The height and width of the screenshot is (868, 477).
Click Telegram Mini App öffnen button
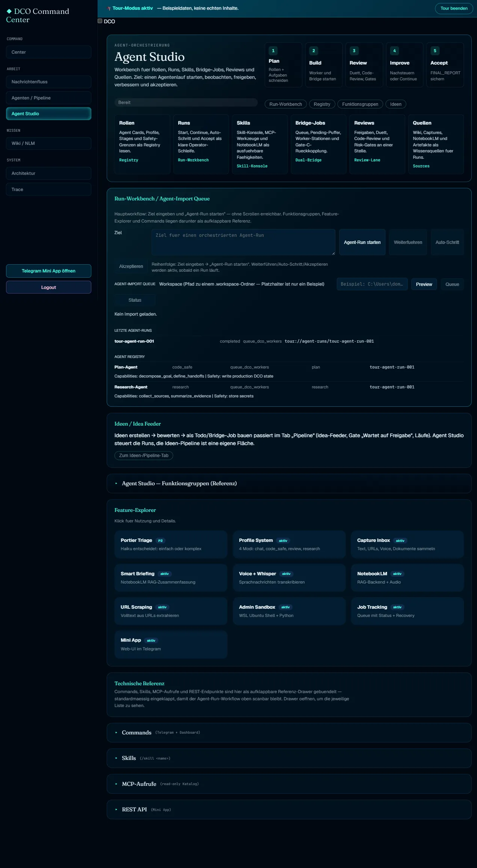click(48, 271)
